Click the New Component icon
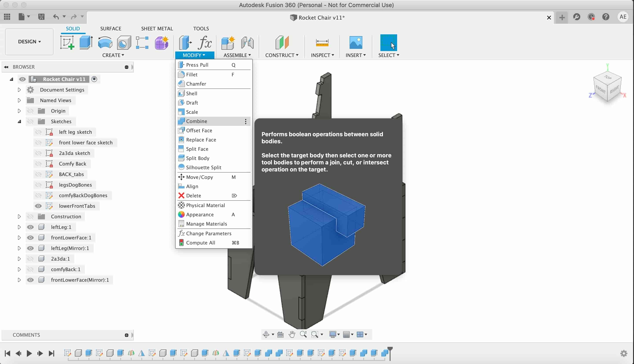The height and width of the screenshot is (364, 634). point(228,42)
